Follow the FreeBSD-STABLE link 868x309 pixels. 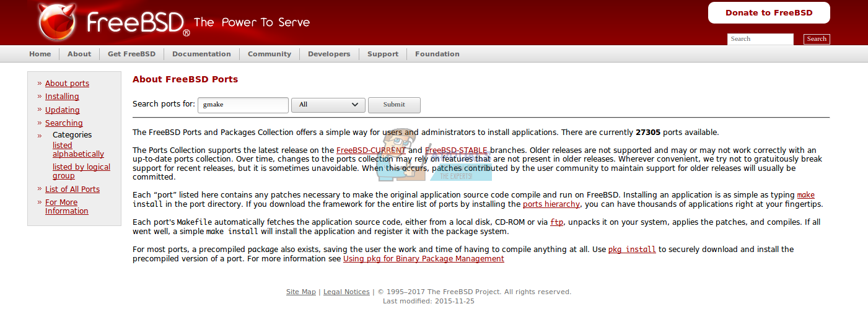pyautogui.click(x=456, y=150)
